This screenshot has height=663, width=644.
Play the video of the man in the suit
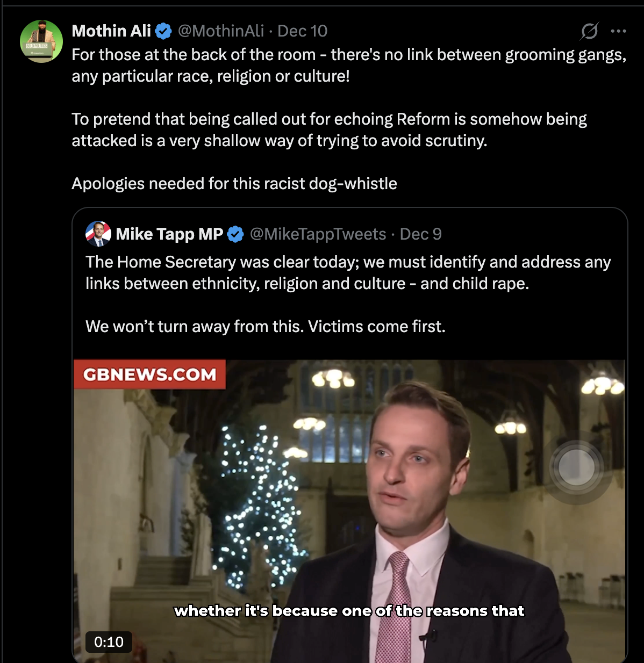(349, 510)
